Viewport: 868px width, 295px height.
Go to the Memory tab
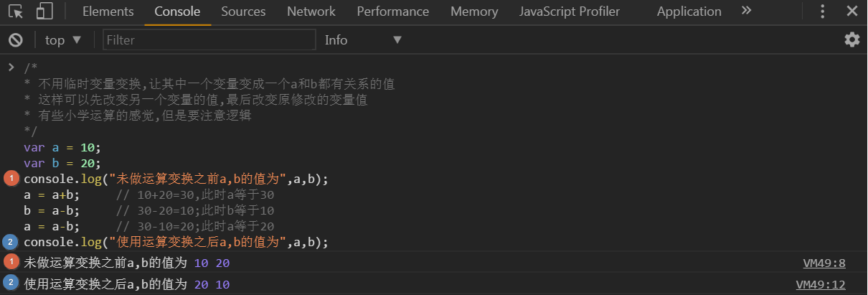pos(474,11)
